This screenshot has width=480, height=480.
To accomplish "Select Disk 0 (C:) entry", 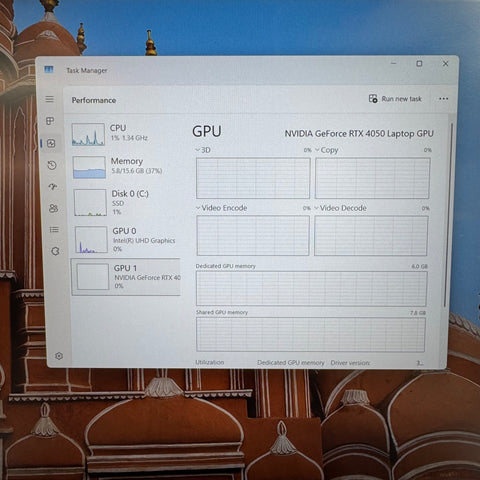I will click(x=126, y=202).
